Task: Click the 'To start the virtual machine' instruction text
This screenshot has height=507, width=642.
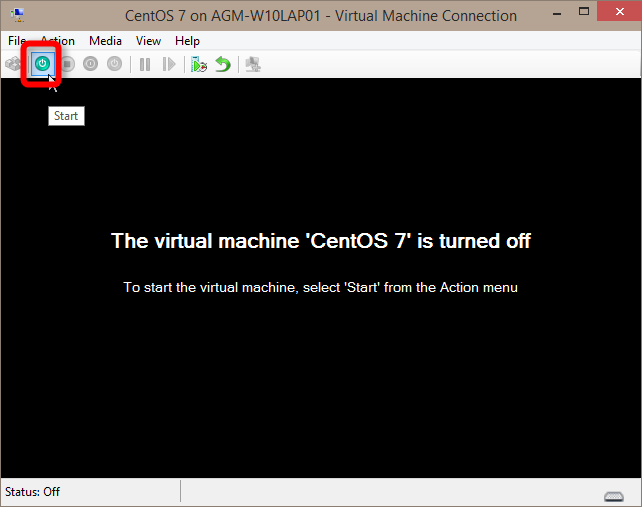Action: click(x=321, y=287)
